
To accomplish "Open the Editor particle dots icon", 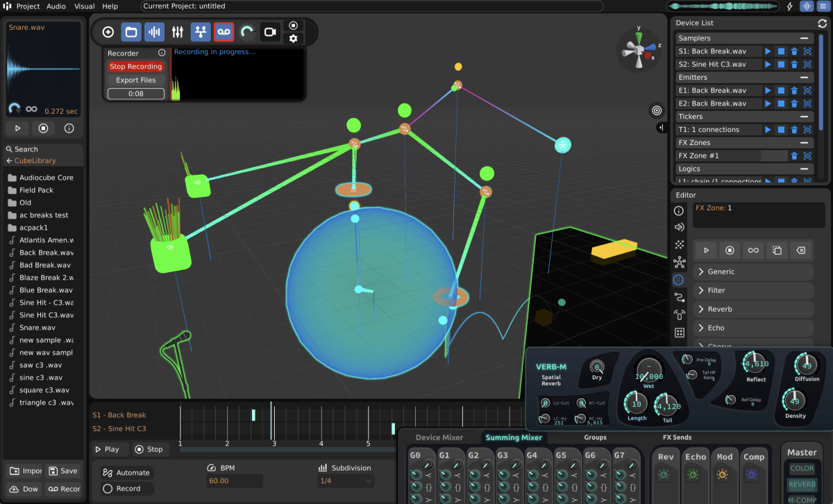I will coord(679,244).
